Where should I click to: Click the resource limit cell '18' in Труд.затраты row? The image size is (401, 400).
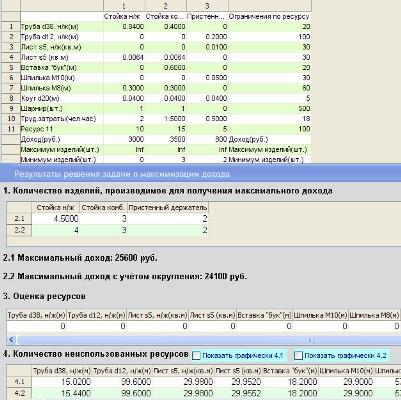pos(270,119)
